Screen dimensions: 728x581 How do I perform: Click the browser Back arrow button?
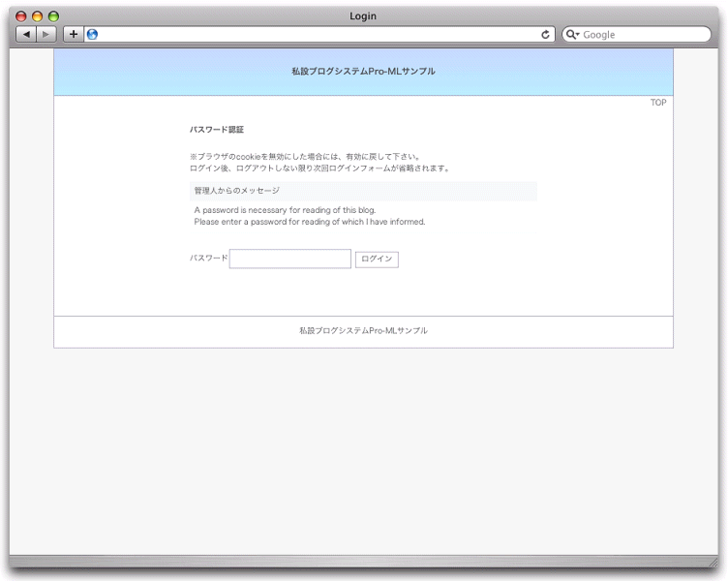26,34
